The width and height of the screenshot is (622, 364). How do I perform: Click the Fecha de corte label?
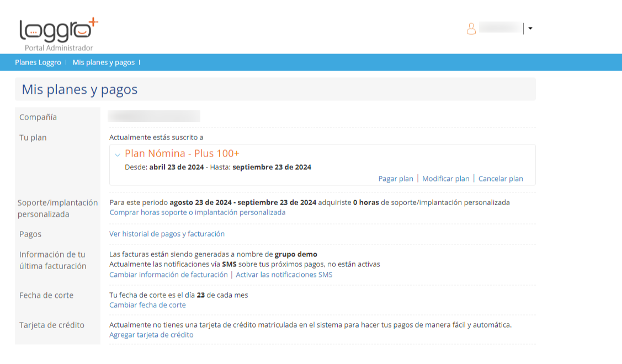(x=46, y=295)
